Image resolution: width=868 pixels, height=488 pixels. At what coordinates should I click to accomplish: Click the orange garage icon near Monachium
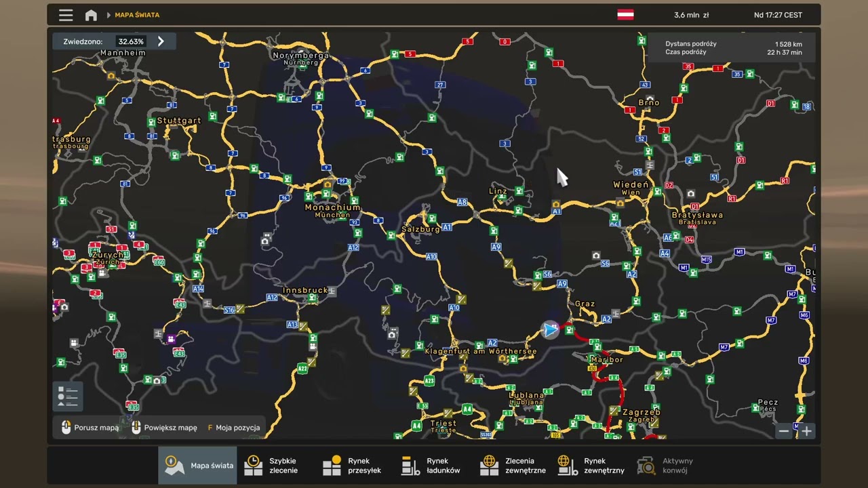328,184
